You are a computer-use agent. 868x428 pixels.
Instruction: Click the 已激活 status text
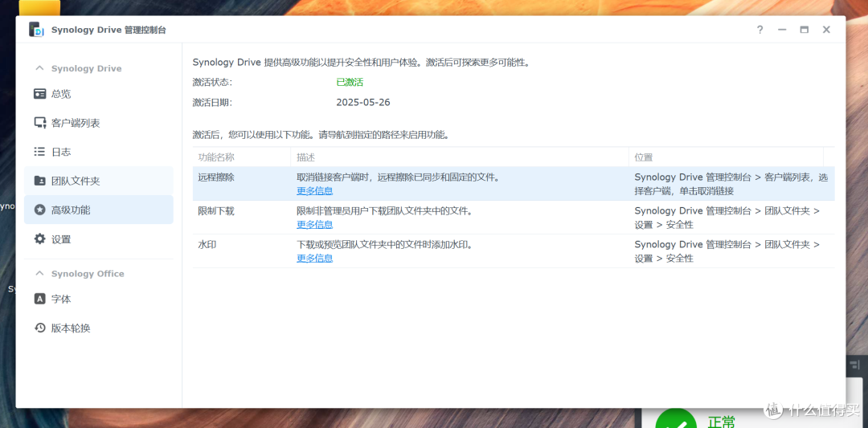click(350, 83)
